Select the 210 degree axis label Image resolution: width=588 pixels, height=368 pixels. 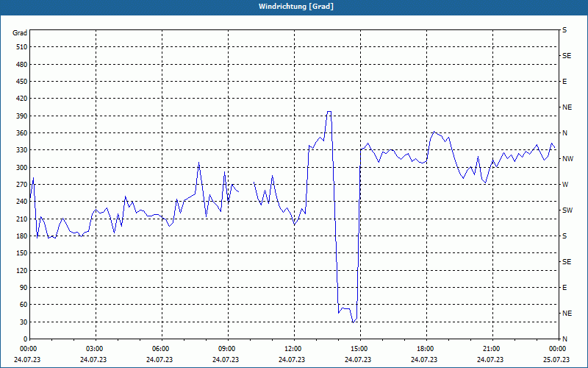[21, 219]
